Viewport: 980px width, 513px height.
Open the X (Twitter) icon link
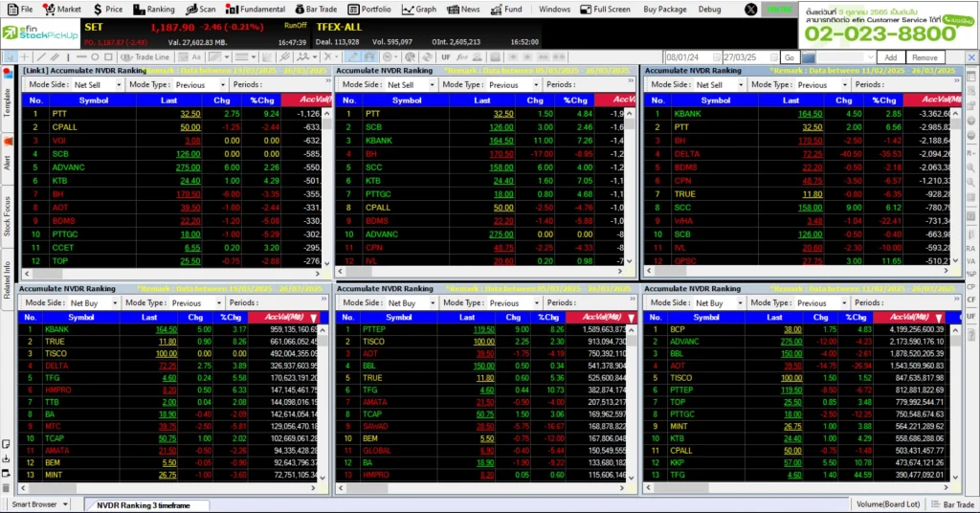(751, 10)
